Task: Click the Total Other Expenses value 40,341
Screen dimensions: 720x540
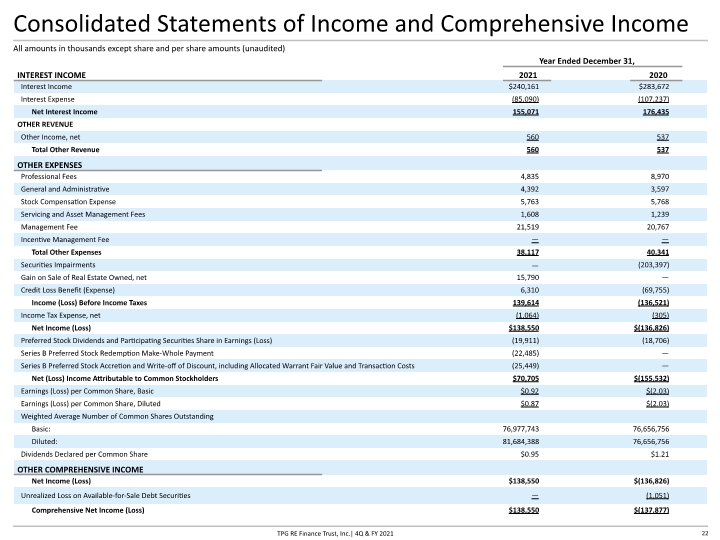Action: point(658,252)
